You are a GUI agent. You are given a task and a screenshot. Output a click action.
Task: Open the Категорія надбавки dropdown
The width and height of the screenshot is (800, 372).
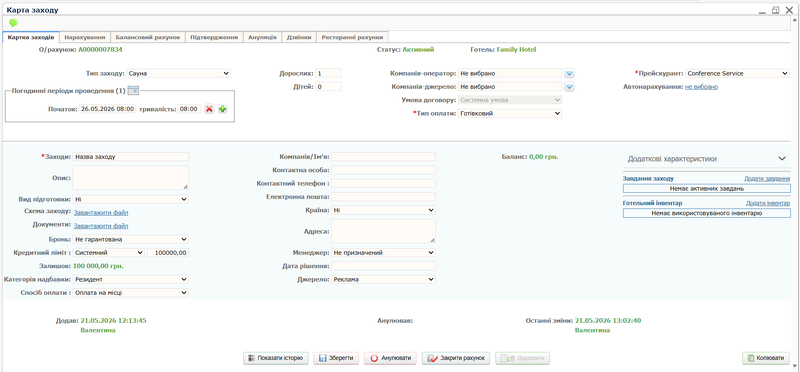click(x=131, y=280)
